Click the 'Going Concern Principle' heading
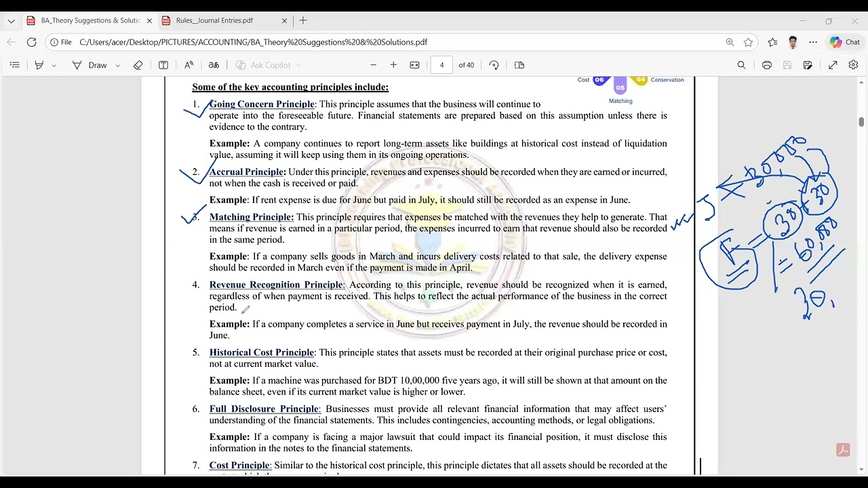The width and height of the screenshot is (868, 488). click(x=262, y=104)
